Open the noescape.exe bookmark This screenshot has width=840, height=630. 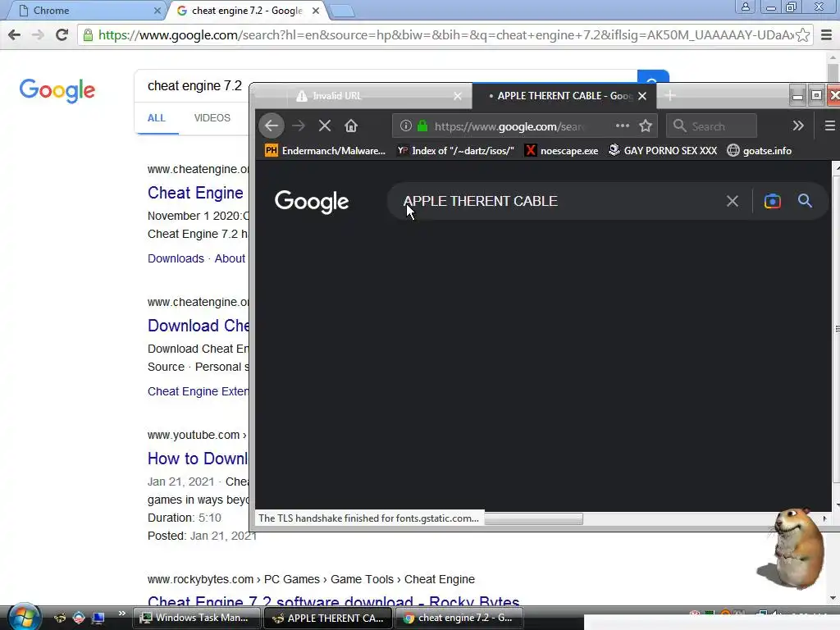[561, 151]
